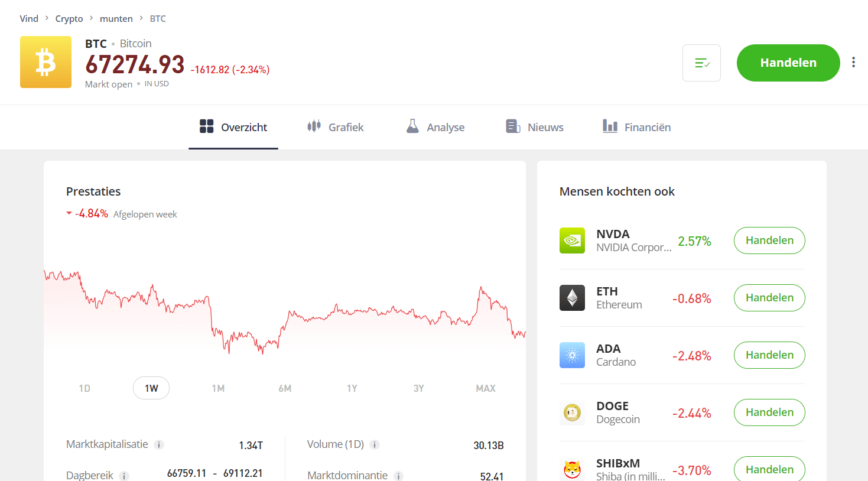
Task: Select the 1D chart range
Action: [84, 388]
